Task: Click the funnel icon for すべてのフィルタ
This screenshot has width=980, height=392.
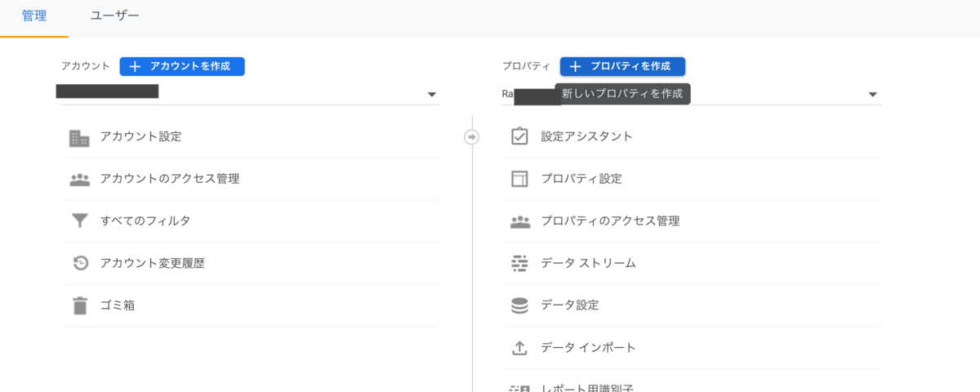Action: (79, 221)
